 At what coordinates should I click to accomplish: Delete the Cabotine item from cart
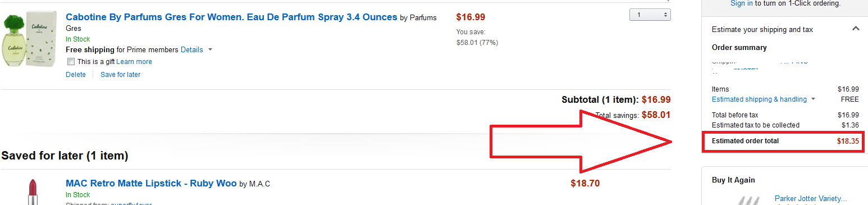coord(76,75)
